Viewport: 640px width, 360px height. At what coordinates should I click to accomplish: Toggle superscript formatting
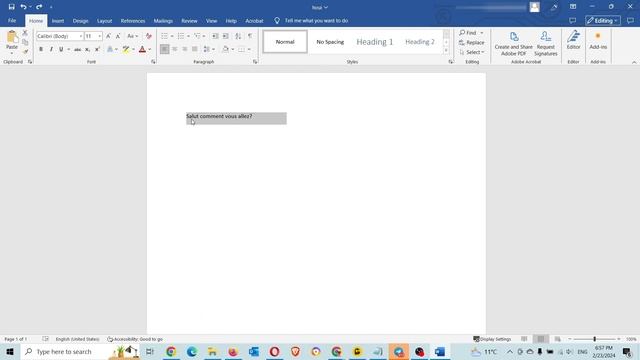pyautogui.click(x=97, y=49)
